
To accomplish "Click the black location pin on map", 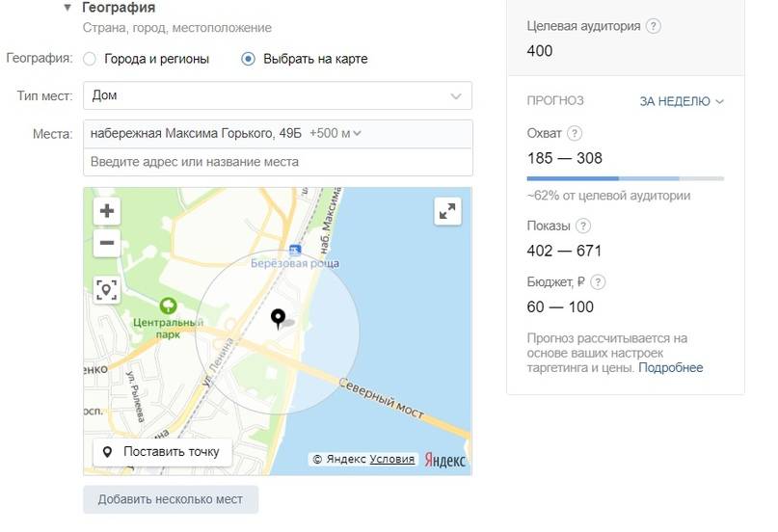I will click(279, 318).
